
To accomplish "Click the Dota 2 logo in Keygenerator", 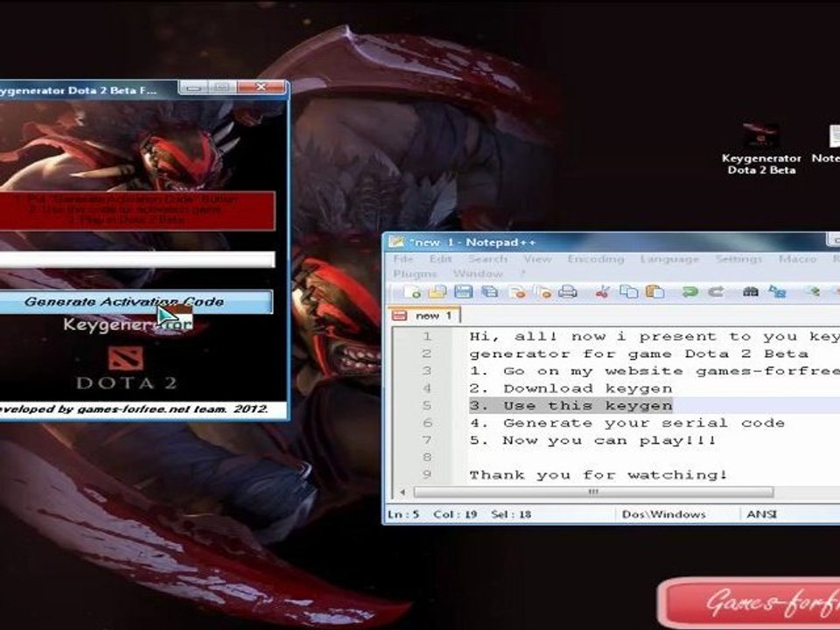I will pos(126,367).
